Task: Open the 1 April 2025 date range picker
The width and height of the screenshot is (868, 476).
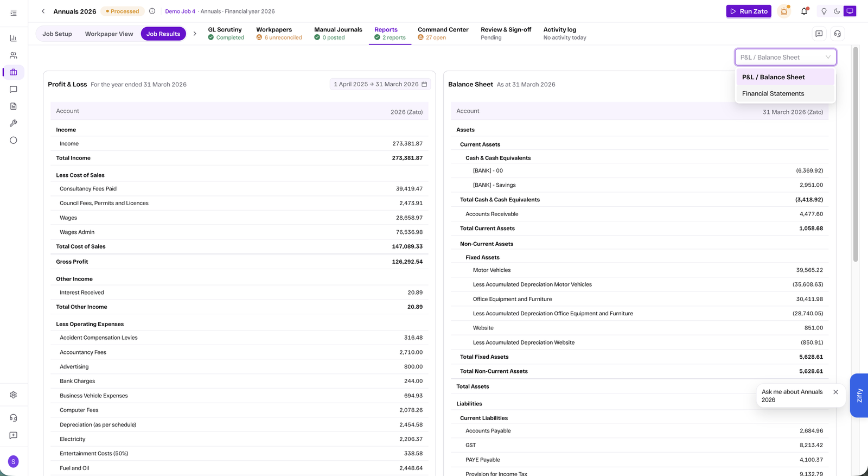Action: pos(380,84)
